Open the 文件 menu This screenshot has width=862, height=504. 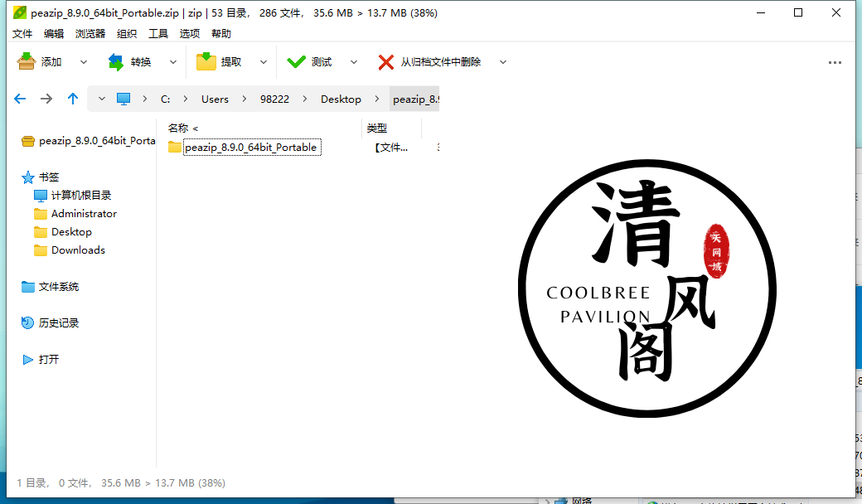[22, 33]
